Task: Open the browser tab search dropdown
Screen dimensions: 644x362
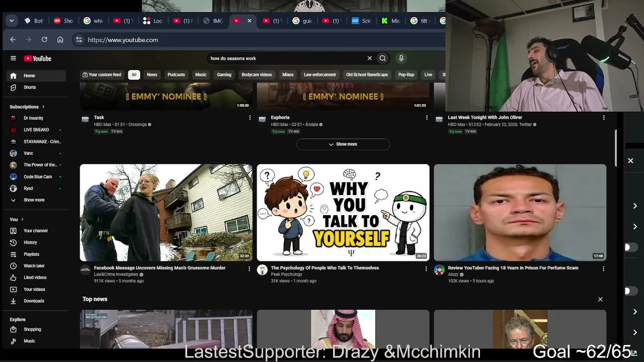Action: [x=12, y=21]
